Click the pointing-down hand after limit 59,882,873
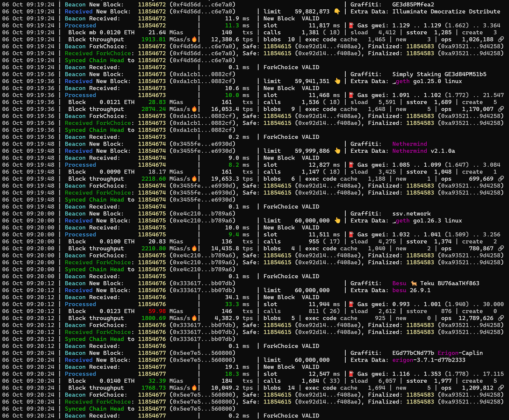The width and height of the screenshot is (509, 420). [x=337, y=11]
